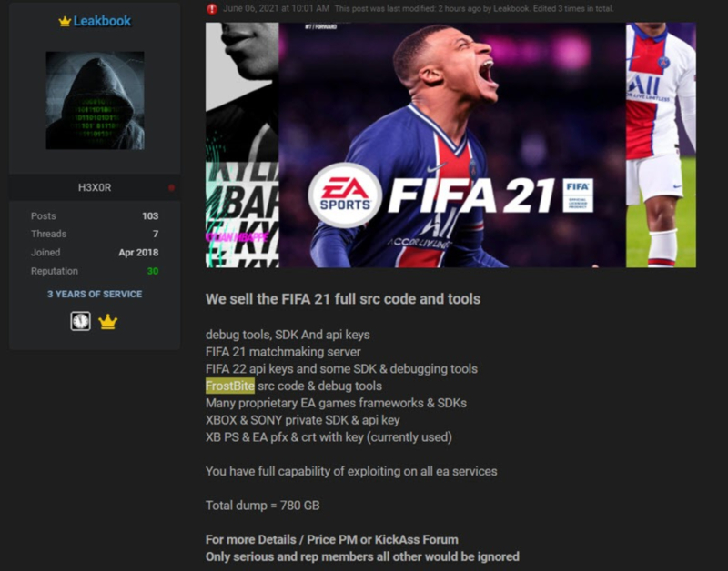Image resolution: width=728 pixels, height=571 pixels.
Task: Click the red alert icon beside post date
Action: [212, 8]
